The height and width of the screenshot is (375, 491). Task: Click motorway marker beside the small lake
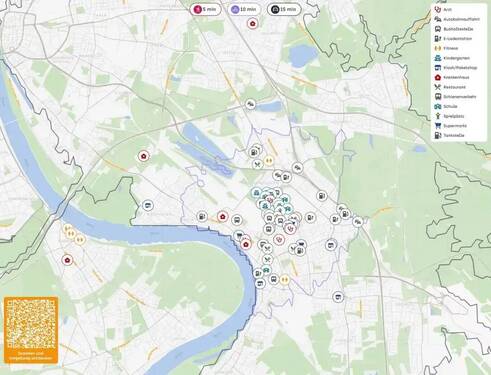coord(250,104)
